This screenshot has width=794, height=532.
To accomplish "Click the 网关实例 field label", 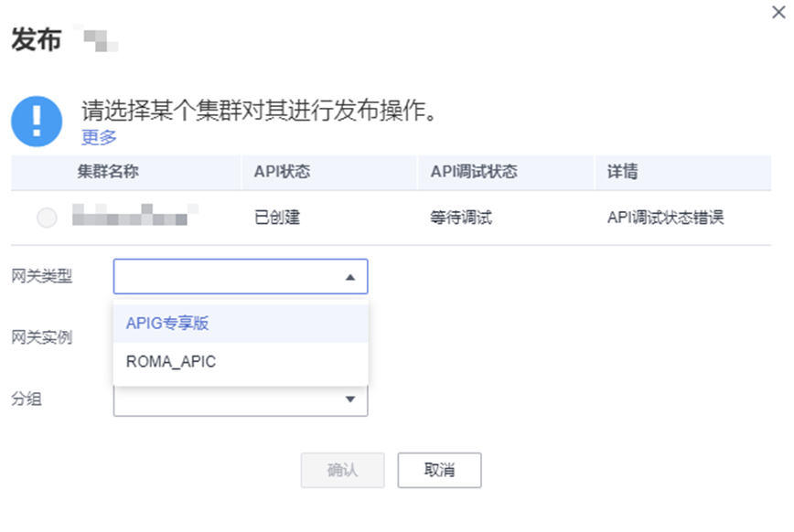I will point(42,337).
